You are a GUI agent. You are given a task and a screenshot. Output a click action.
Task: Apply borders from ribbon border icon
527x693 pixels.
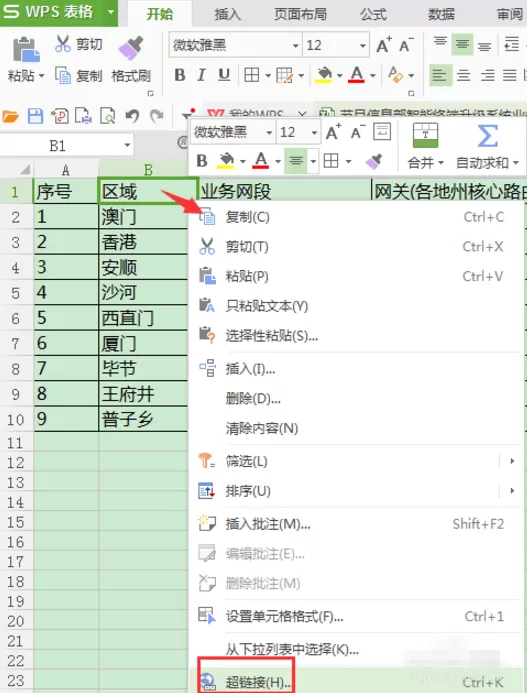(252, 75)
